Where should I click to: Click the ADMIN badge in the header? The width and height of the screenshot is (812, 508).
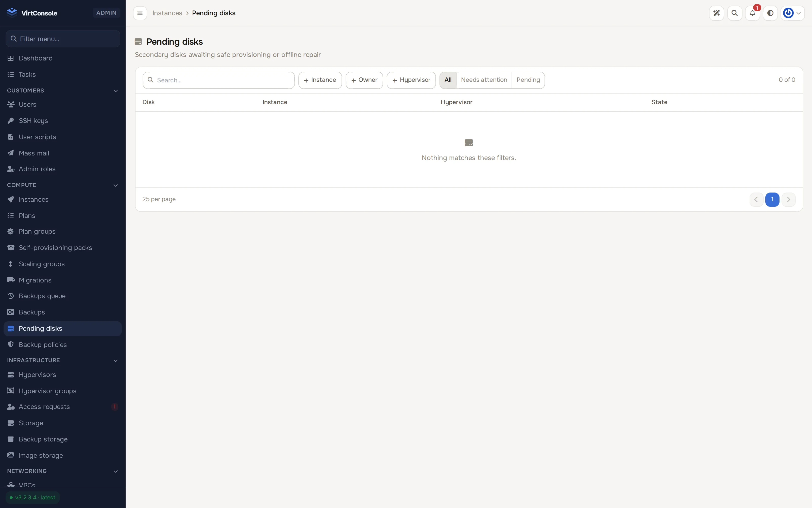106,13
